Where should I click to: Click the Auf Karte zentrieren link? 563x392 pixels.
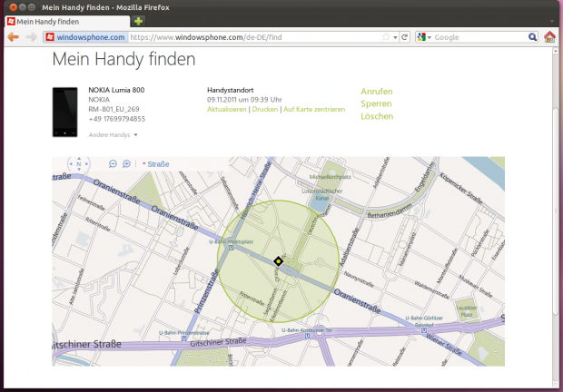coord(314,109)
